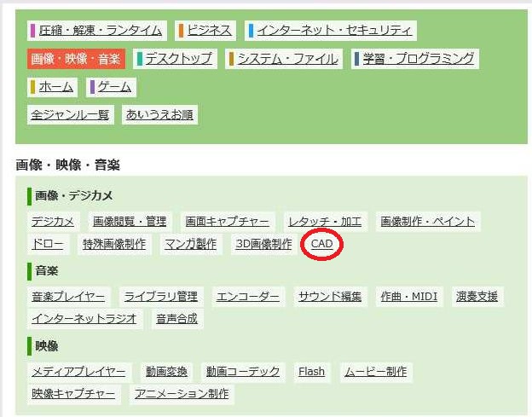Click the あいうえお順 sort button
This screenshot has height=417, width=532.
point(159,114)
